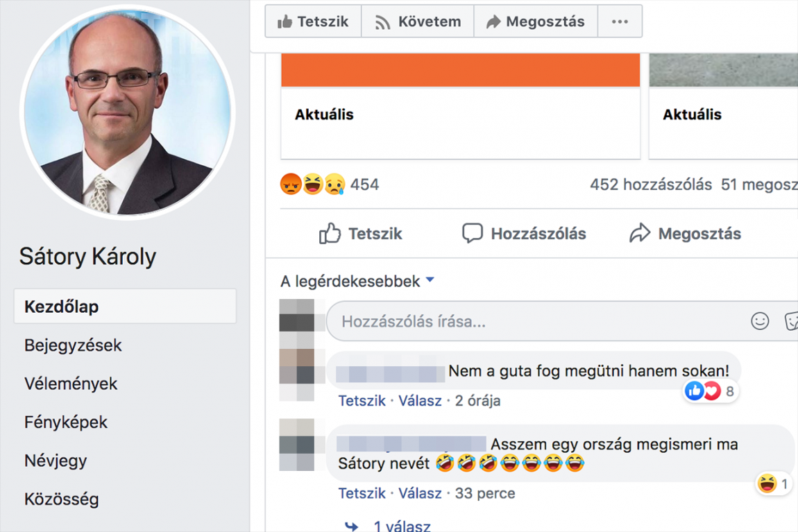
Task: Click Válasz under the 2 órája comment
Action: point(420,401)
